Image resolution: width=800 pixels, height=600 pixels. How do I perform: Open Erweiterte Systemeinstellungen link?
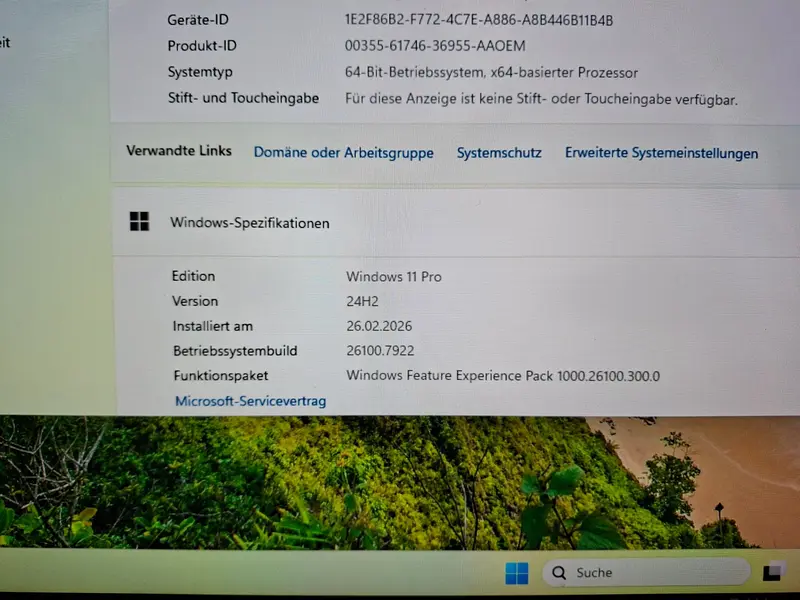661,153
